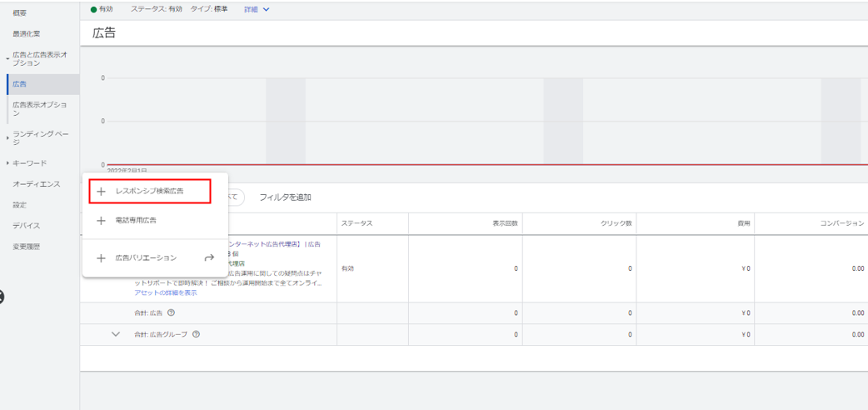This screenshot has height=410, width=868.
Task: Open 最適化案 in the sidebar
Action: tap(27, 34)
